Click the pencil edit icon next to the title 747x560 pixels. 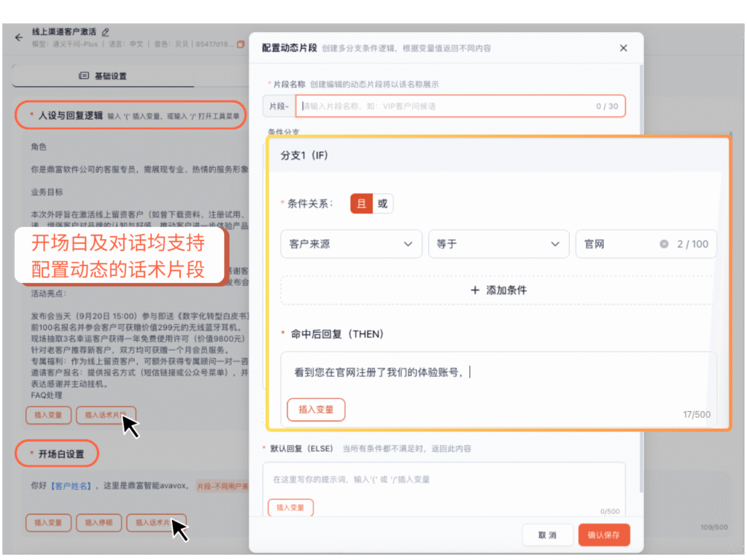106,32
